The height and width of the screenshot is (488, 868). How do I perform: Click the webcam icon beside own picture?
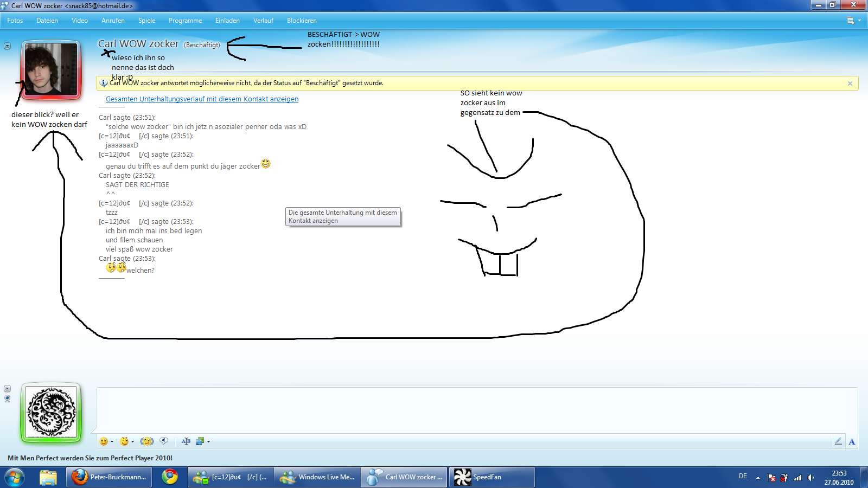coord(7,399)
